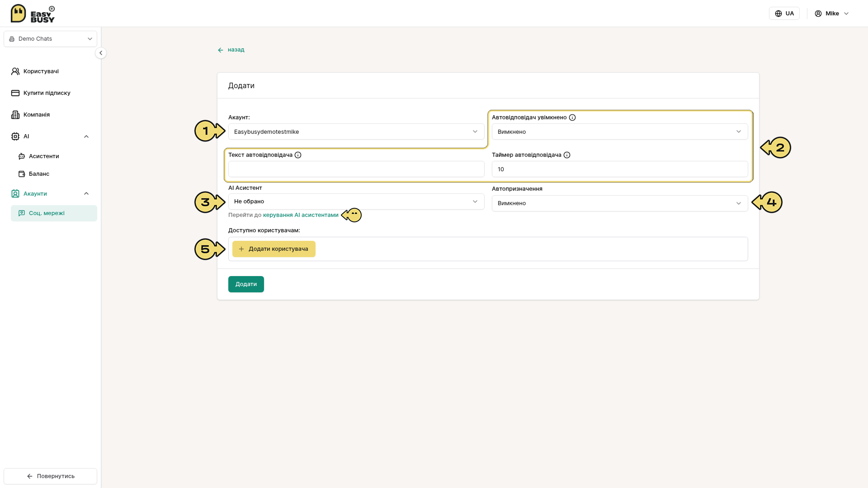Image resolution: width=868 pixels, height=488 pixels.
Task: Focus the Текст автовідповідача input field
Action: pos(356,169)
